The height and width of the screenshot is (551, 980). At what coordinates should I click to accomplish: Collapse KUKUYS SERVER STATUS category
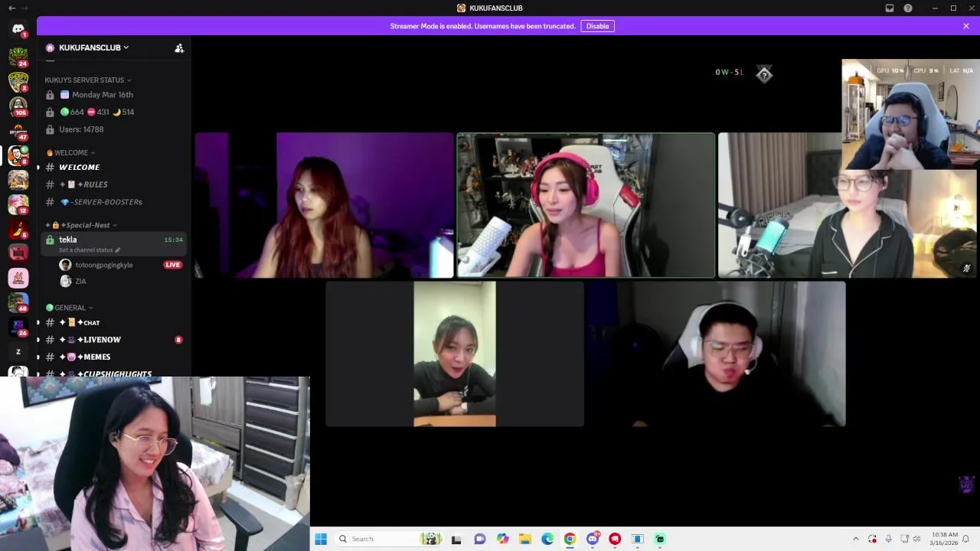pyautogui.click(x=88, y=80)
